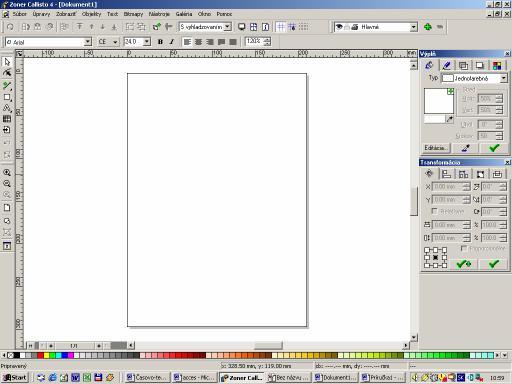Select the node shaping tool
This screenshot has height=384, width=512.
coord(7,73)
